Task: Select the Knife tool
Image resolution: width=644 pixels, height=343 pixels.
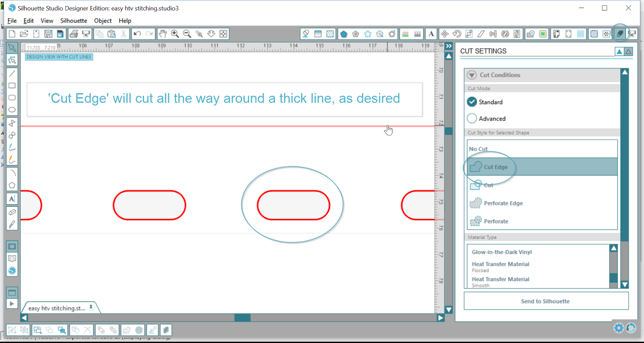Action: [x=12, y=224]
